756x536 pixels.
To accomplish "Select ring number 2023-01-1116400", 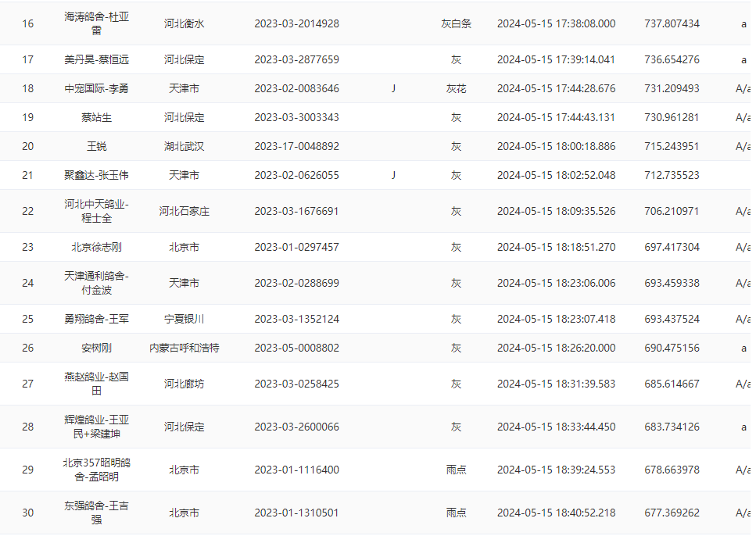I will pos(296,470).
